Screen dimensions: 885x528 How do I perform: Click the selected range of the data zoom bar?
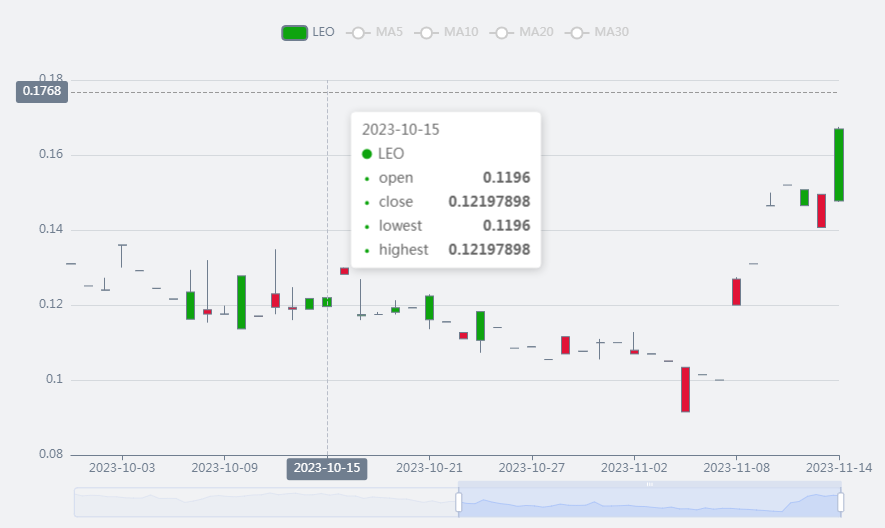coord(649,502)
